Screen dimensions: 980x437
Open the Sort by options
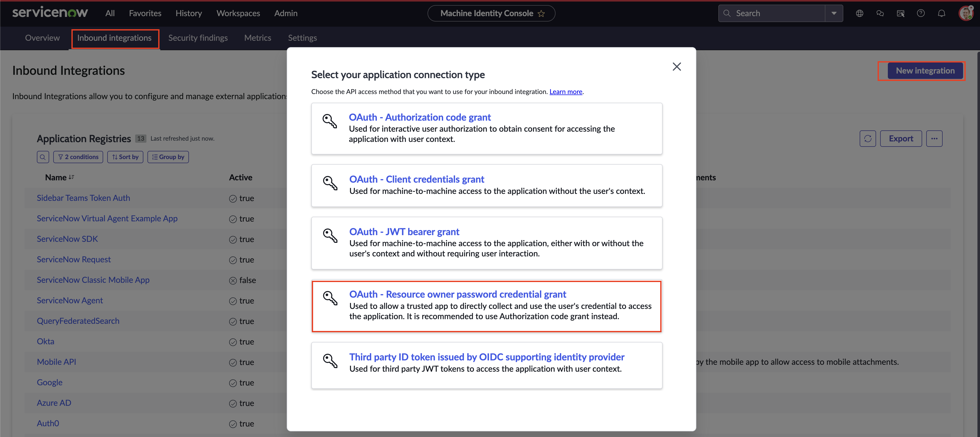(125, 157)
